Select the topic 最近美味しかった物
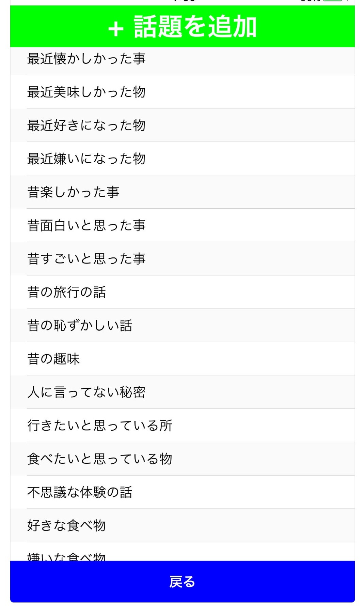This screenshot has height=611, width=364. 86,92
